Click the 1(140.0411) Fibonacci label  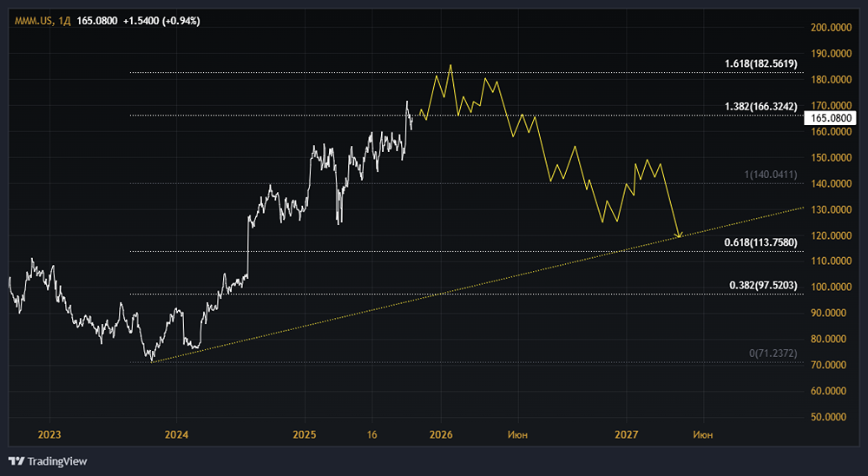771,175
